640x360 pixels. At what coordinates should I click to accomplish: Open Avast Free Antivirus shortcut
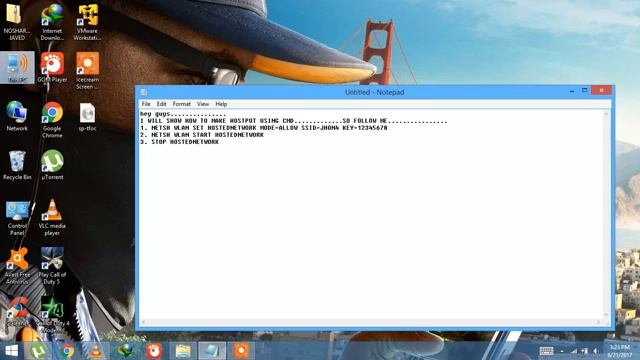coord(17,266)
